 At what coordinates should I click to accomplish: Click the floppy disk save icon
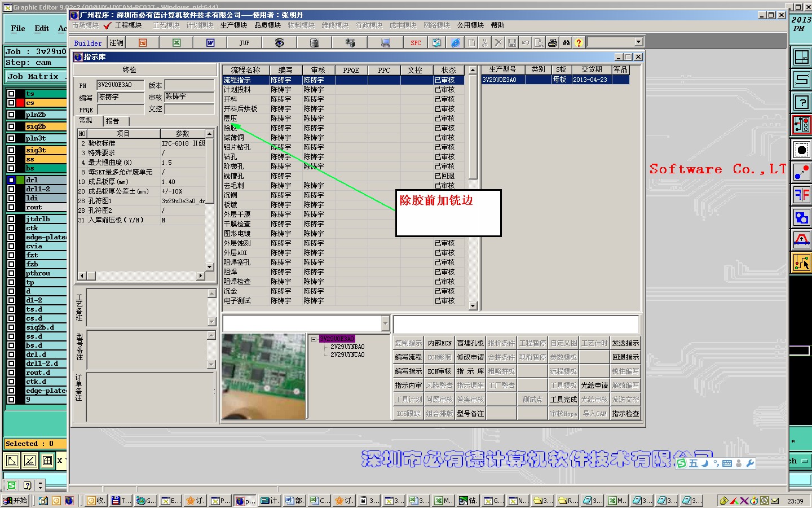(512, 43)
